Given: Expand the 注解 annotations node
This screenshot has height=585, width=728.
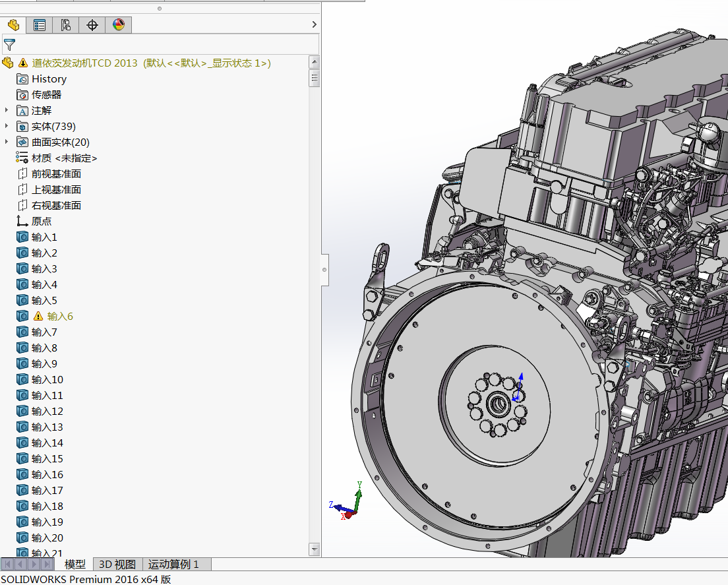Looking at the screenshot, I should click(x=7, y=111).
